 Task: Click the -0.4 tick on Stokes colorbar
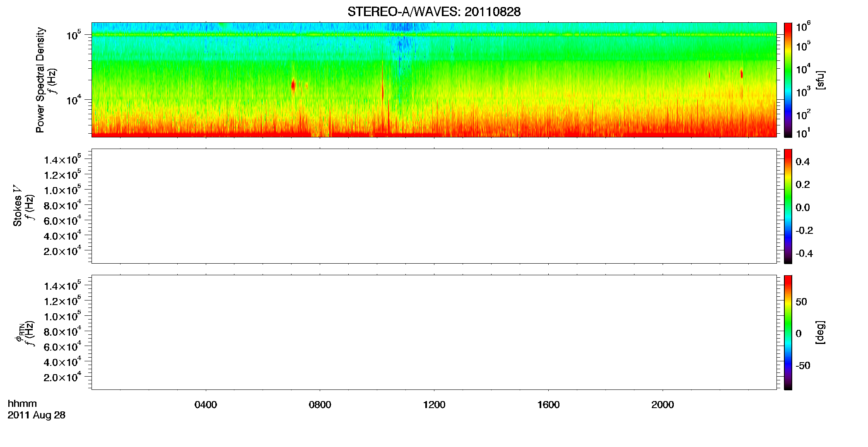click(x=804, y=253)
